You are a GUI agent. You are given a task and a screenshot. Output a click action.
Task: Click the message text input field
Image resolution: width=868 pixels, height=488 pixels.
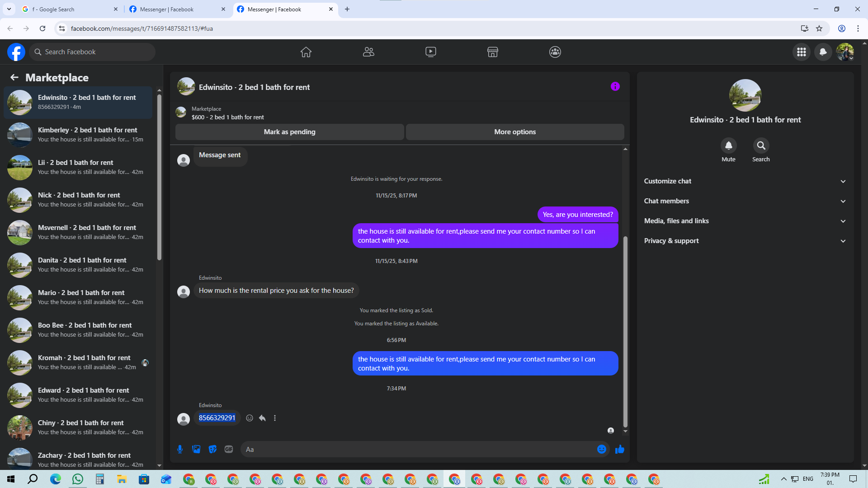(418, 449)
